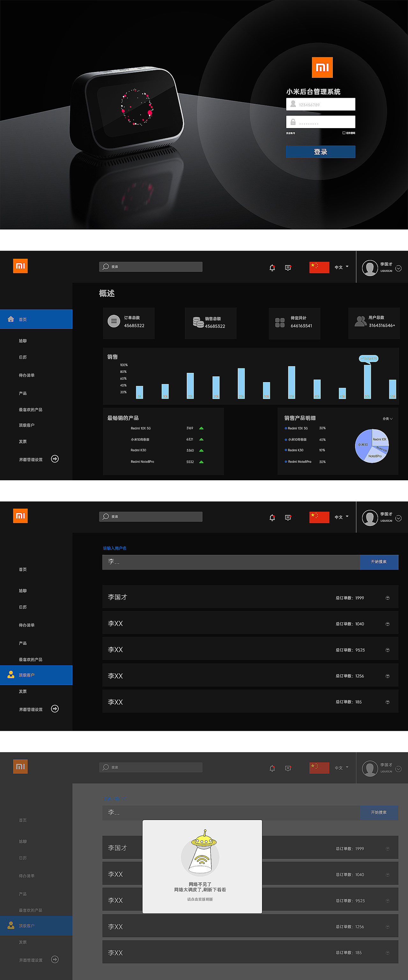Open notifications bell on overview screen

(272, 268)
